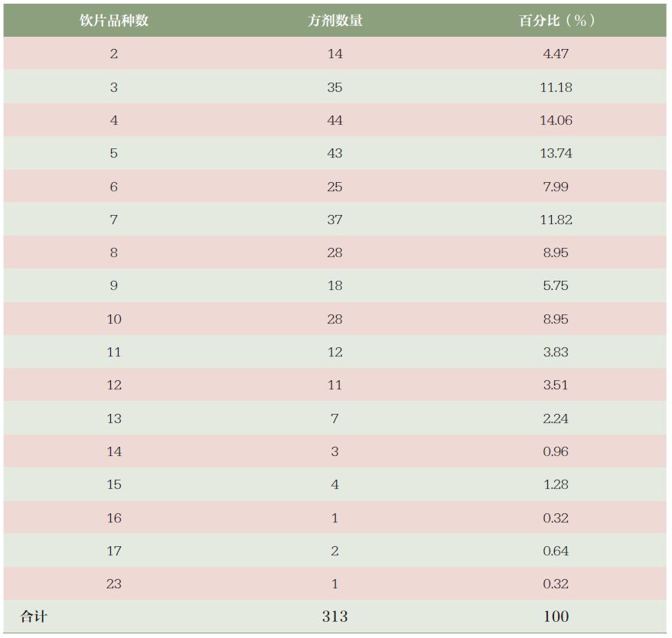Click formula count cell 37
This screenshot has width=672, height=638.
pyautogui.click(x=335, y=220)
